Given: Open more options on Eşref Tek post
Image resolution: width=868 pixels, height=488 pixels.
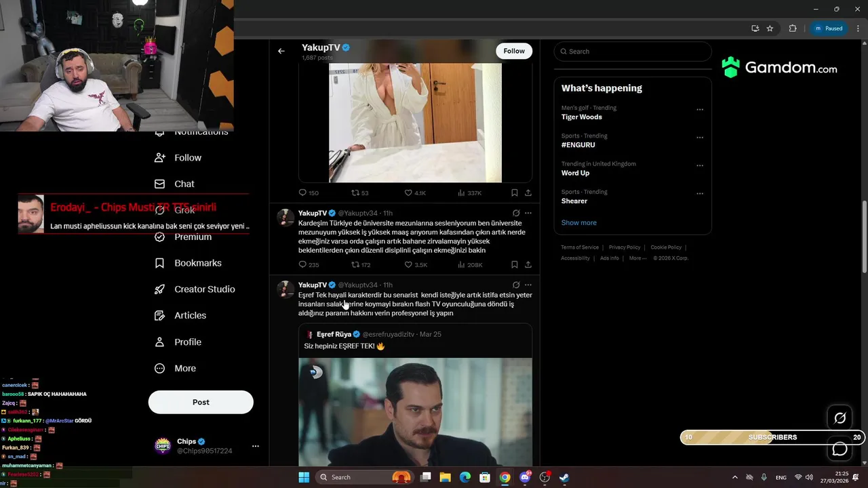Looking at the screenshot, I should (528, 285).
